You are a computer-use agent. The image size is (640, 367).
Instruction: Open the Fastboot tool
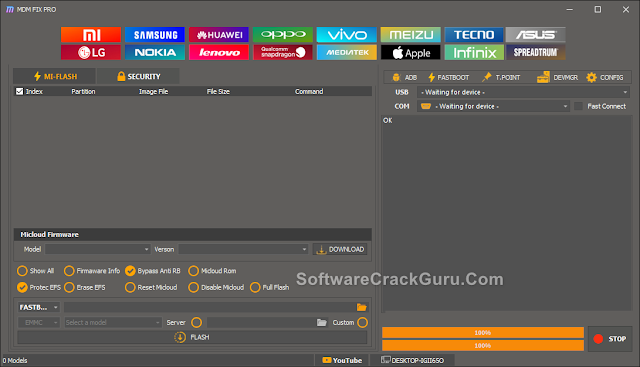click(x=449, y=77)
